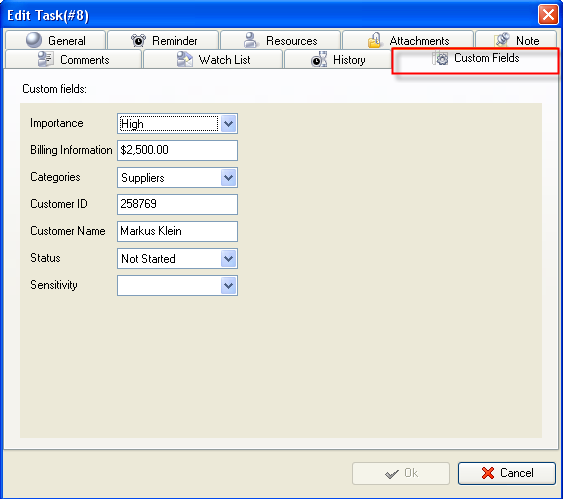The height and width of the screenshot is (499, 563).
Task: Click the Billing Information input field
Action: click(x=177, y=150)
